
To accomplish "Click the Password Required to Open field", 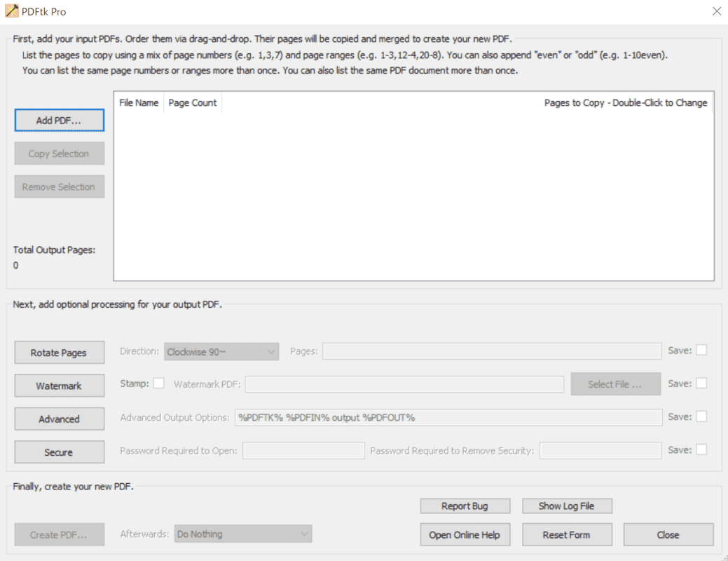I will (x=303, y=451).
